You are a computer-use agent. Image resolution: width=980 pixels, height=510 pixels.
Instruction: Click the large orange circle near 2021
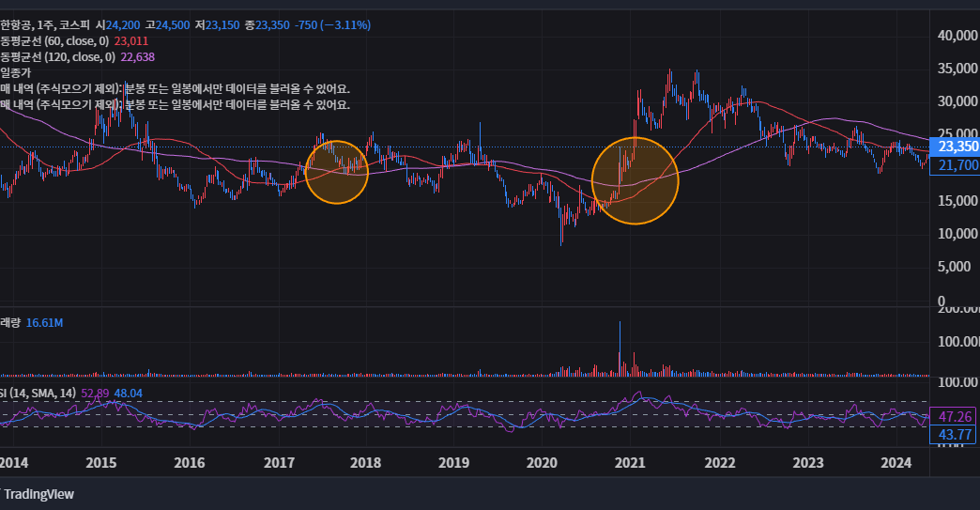coord(635,180)
